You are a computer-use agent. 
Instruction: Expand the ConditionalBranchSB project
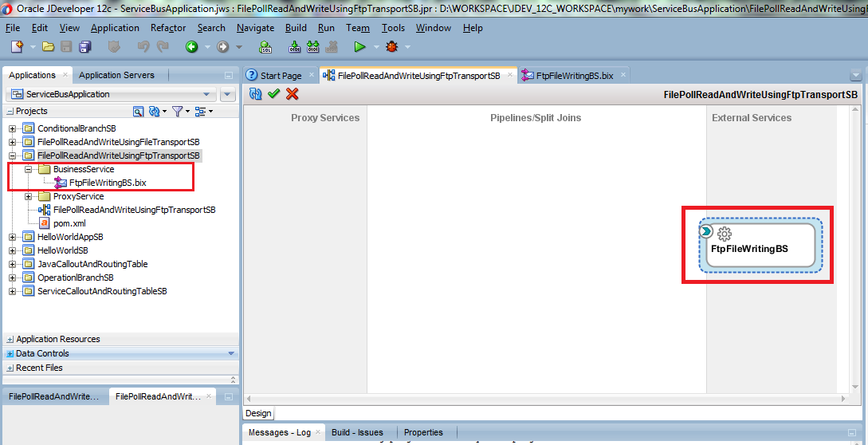point(12,128)
